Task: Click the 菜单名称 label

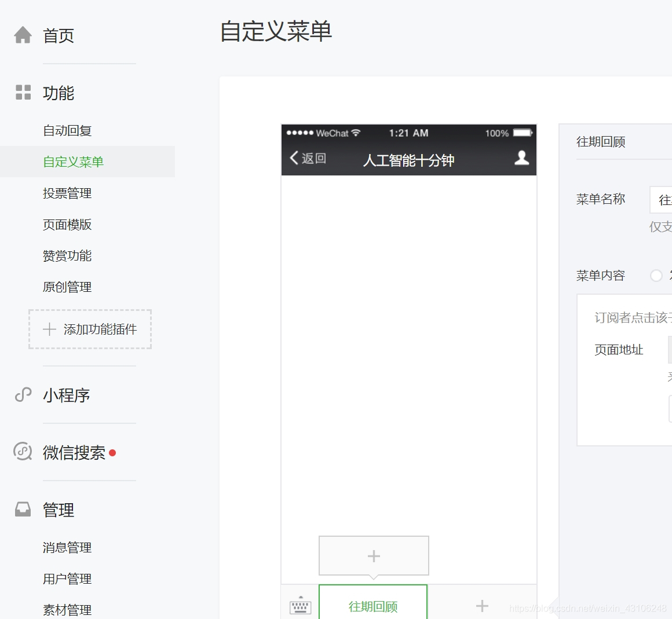Action: 601,199
